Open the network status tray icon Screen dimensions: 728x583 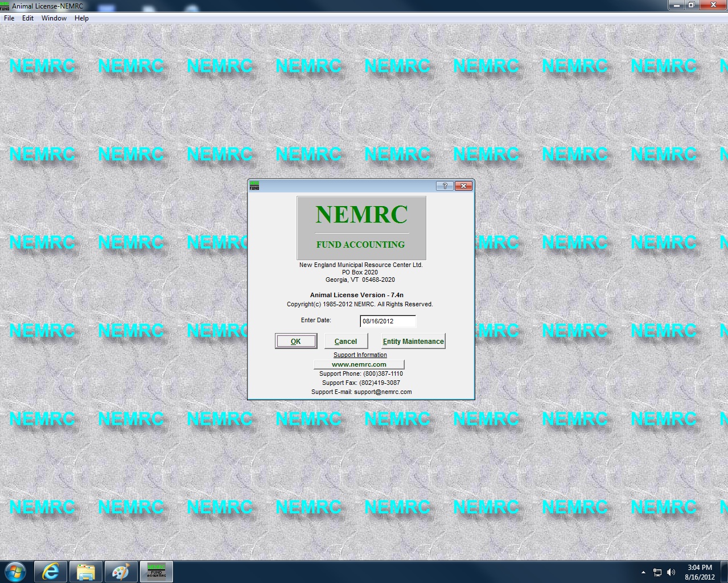click(657, 572)
